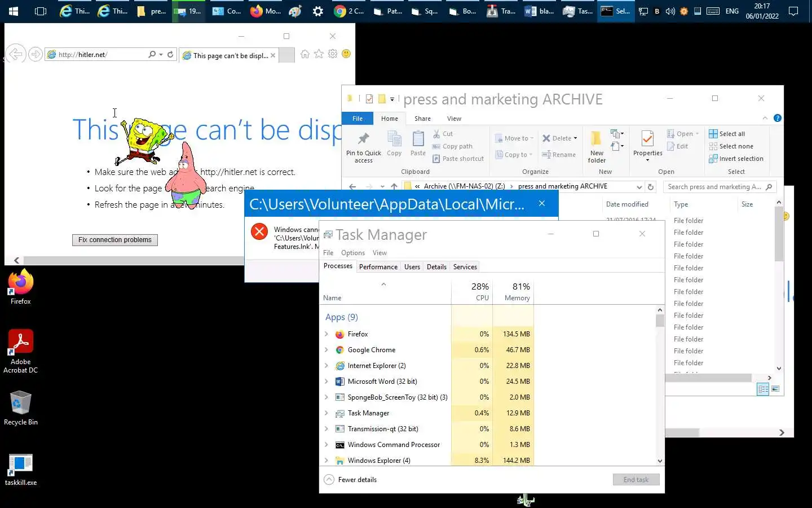Open Internet Explorer tools gear
This screenshot has width=812, height=508.
333,54
